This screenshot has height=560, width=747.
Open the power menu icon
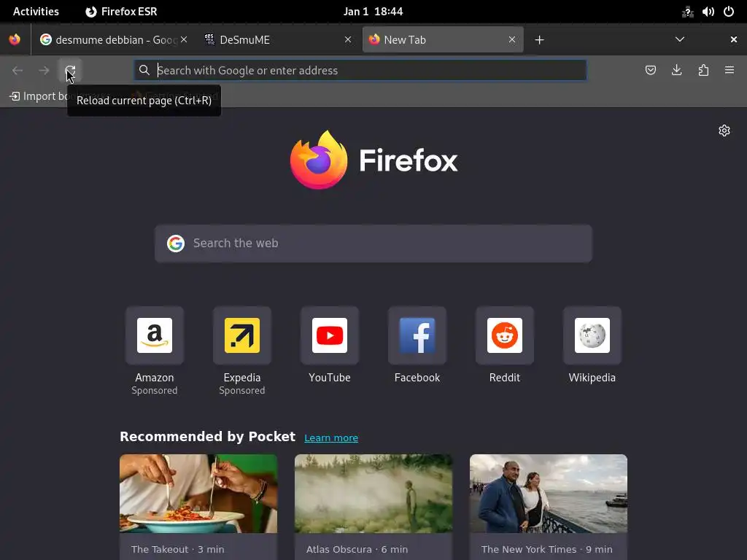[729, 12]
